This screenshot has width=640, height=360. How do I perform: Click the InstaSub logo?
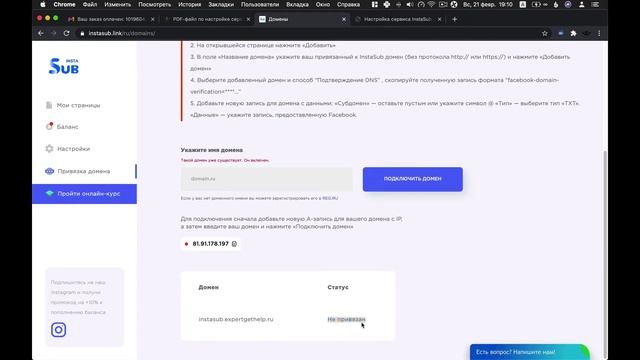64,66
